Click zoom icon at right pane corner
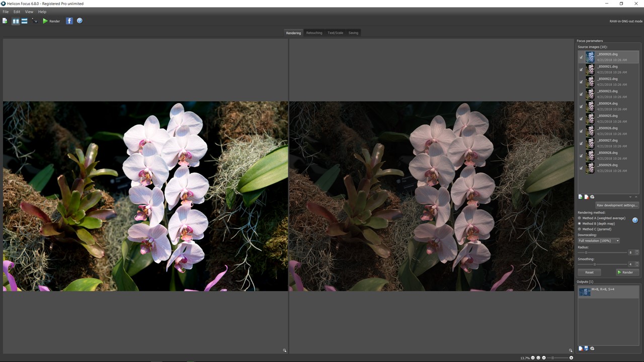The height and width of the screenshot is (362, 644). tap(571, 350)
